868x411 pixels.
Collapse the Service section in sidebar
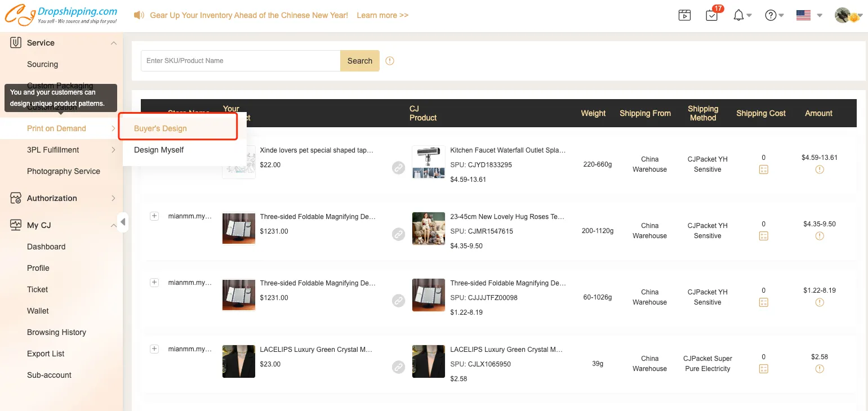coord(113,43)
